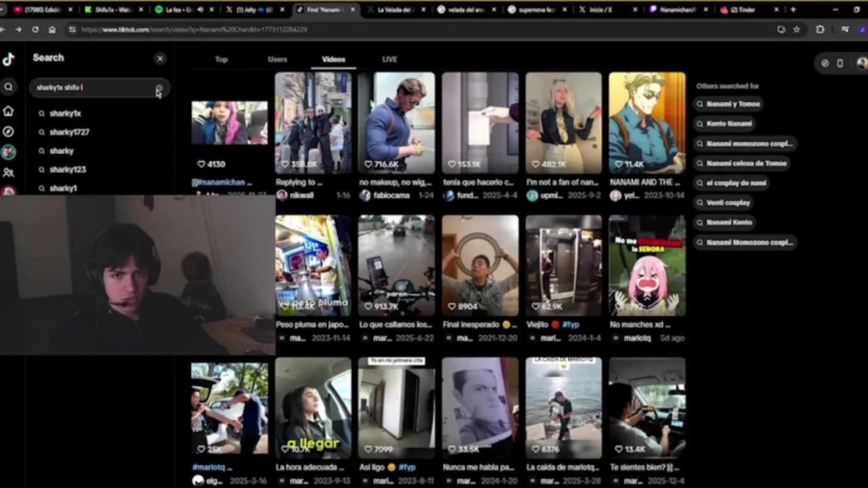
Task: Search for 'Nanami y Tomoe' suggestion
Action: click(728, 104)
